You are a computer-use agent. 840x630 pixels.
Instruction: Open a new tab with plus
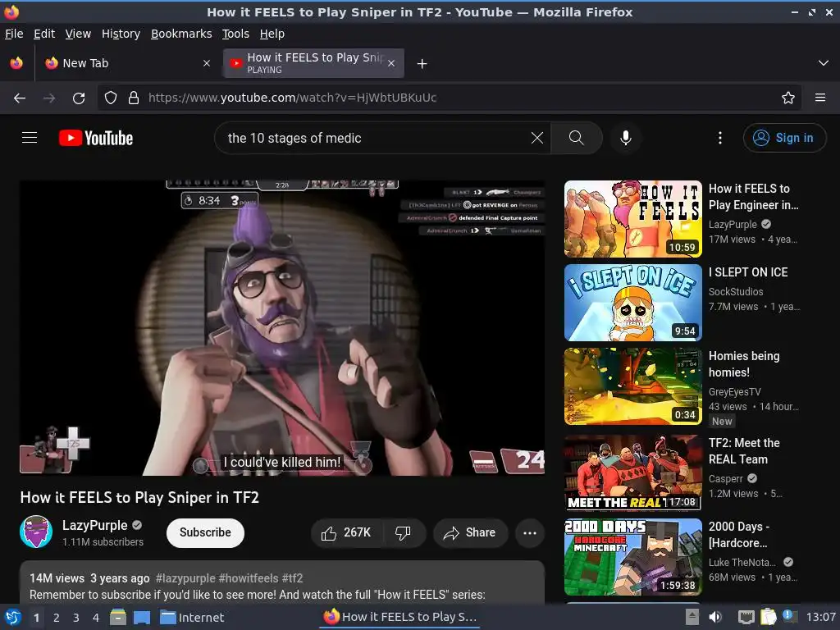[422, 64]
